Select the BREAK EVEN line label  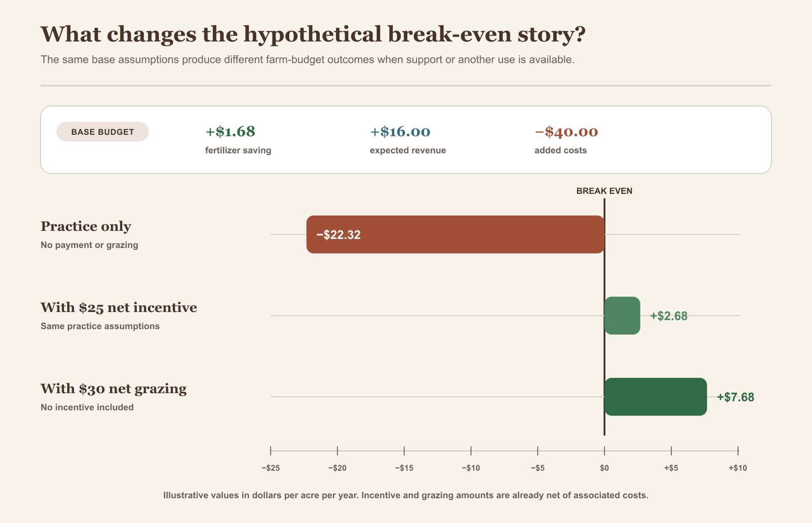(x=604, y=191)
